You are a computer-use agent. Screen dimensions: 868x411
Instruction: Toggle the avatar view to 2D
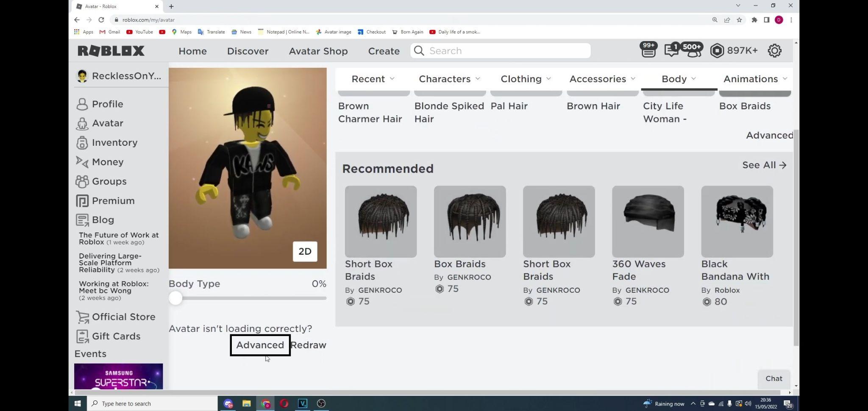(305, 252)
